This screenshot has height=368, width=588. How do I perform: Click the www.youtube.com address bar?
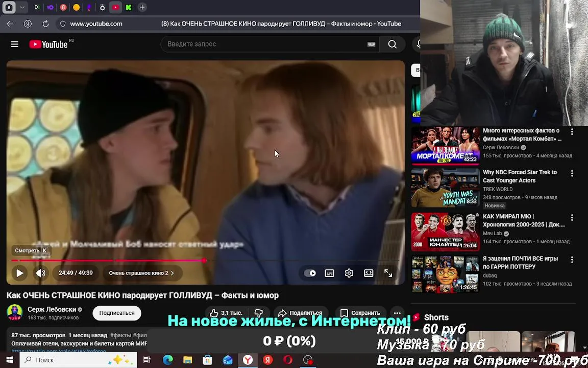click(x=96, y=24)
